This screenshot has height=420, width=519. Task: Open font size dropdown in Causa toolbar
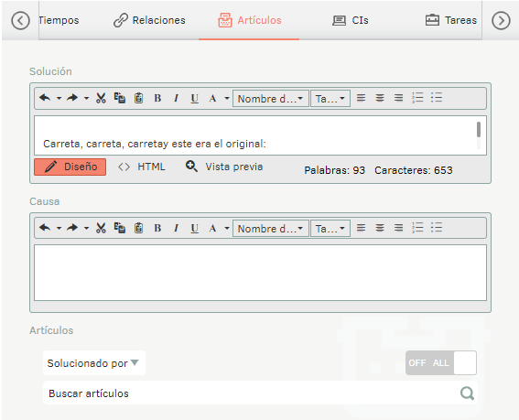click(330, 229)
